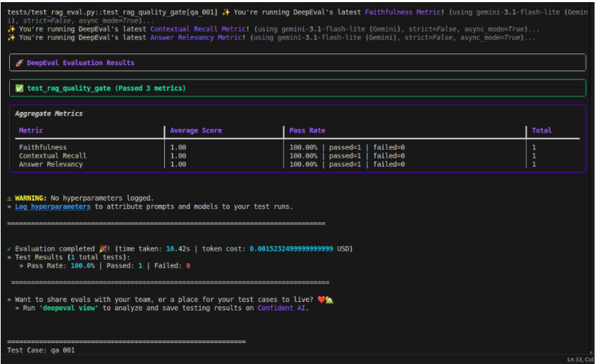Click the sparkle icon on the Faithfulness Metric line

point(226,12)
